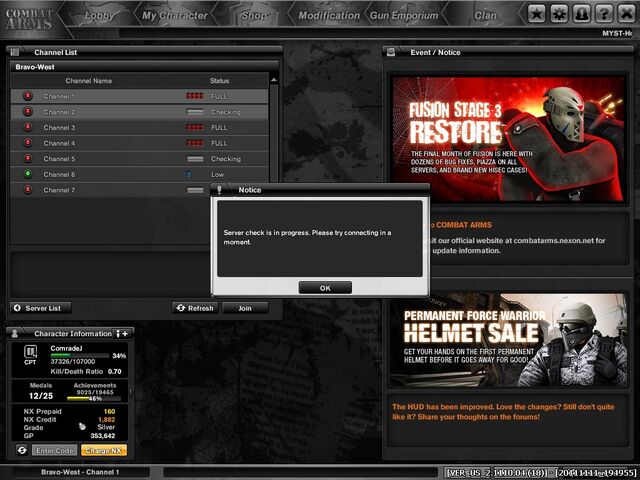Screen dimensions: 640x480
Task: Click the Character Information person icon
Action: (15, 333)
